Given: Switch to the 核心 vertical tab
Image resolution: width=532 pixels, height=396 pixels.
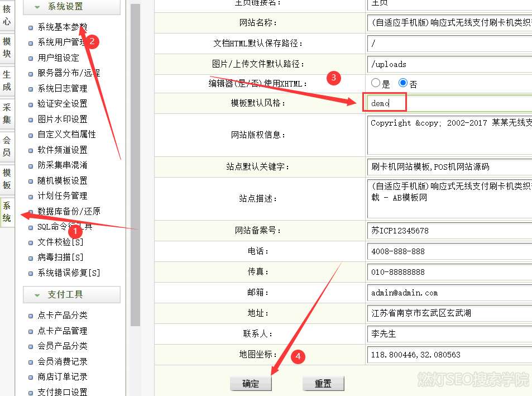Looking at the screenshot, I should coord(7,15).
